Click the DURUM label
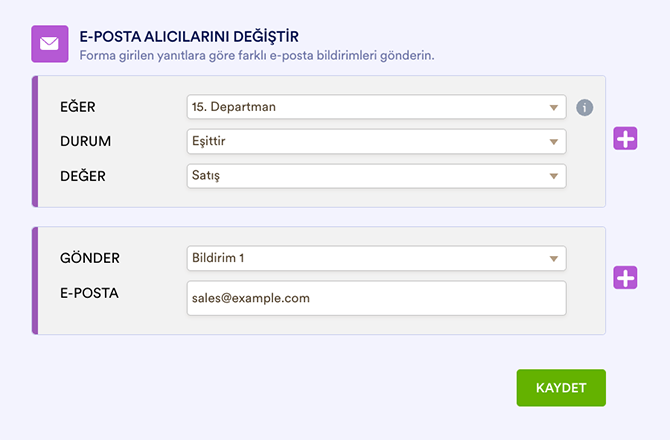670x440 pixels. [x=86, y=142]
